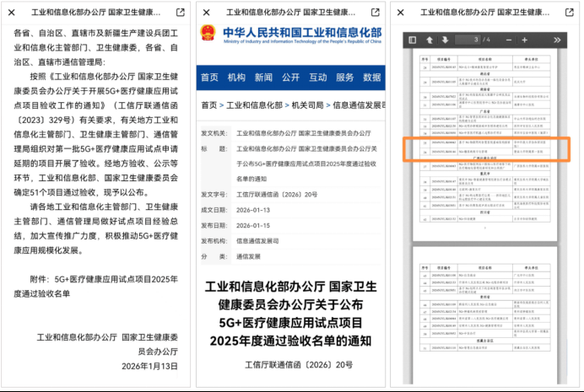Select the 分类 value 通信发展
The height and width of the screenshot is (392, 584).
pos(248,256)
